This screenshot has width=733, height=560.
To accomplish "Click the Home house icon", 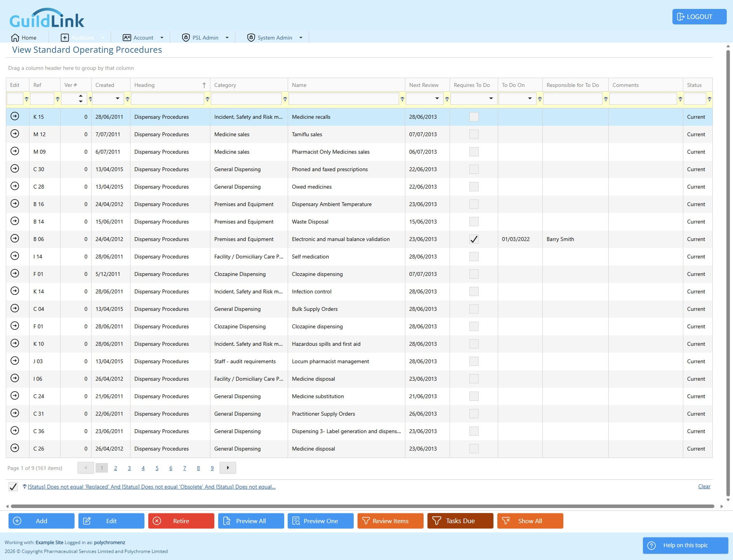I will click(x=15, y=38).
